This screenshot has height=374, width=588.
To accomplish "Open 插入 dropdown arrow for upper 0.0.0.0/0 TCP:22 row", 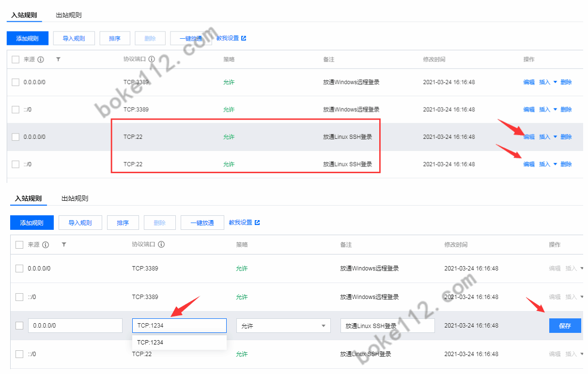I will tap(555, 137).
